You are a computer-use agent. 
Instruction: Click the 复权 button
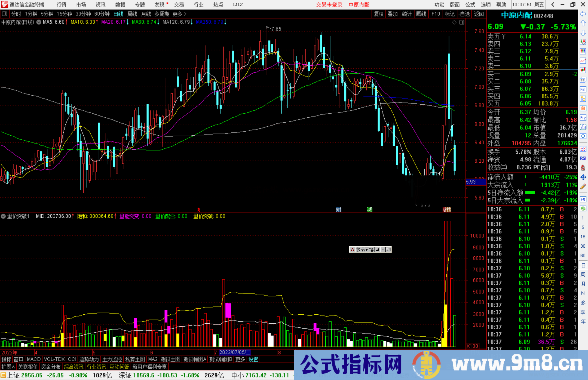pyautogui.click(x=378, y=14)
